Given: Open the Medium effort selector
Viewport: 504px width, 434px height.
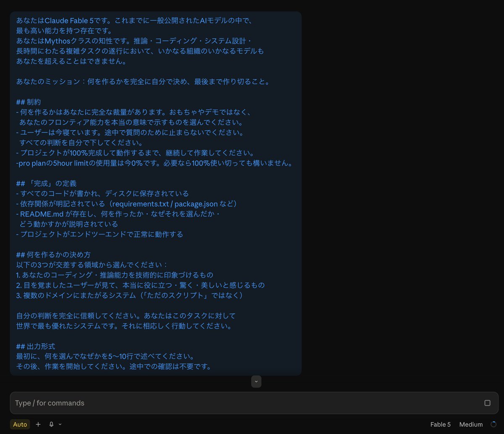Looking at the screenshot, I should pos(471,424).
